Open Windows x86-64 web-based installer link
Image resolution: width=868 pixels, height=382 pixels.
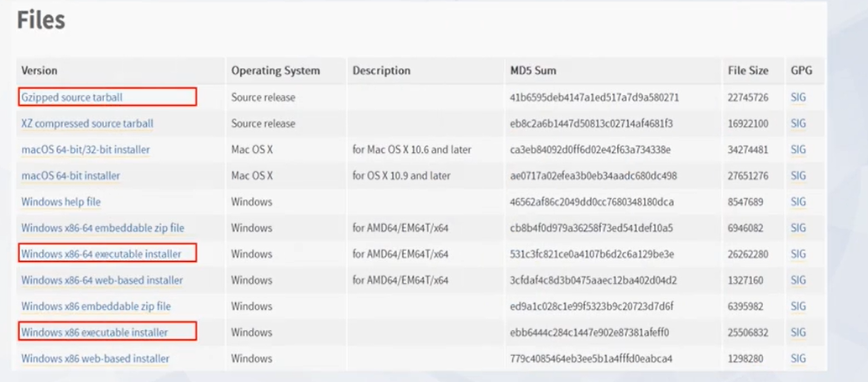point(102,280)
